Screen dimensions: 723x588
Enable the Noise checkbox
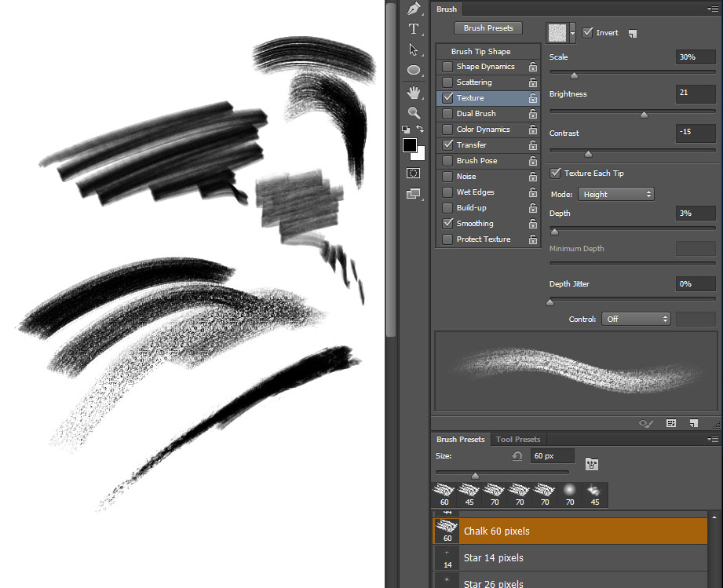tap(447, 176)
